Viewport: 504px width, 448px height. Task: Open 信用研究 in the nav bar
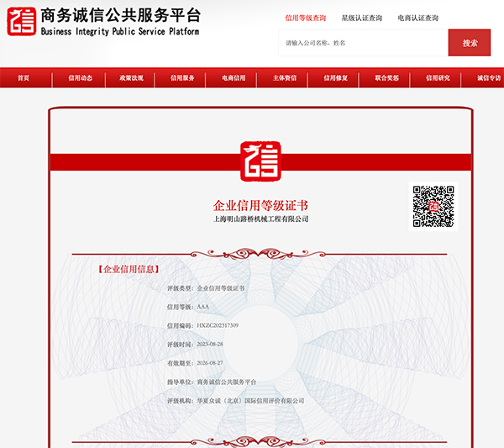pos(438,78)
